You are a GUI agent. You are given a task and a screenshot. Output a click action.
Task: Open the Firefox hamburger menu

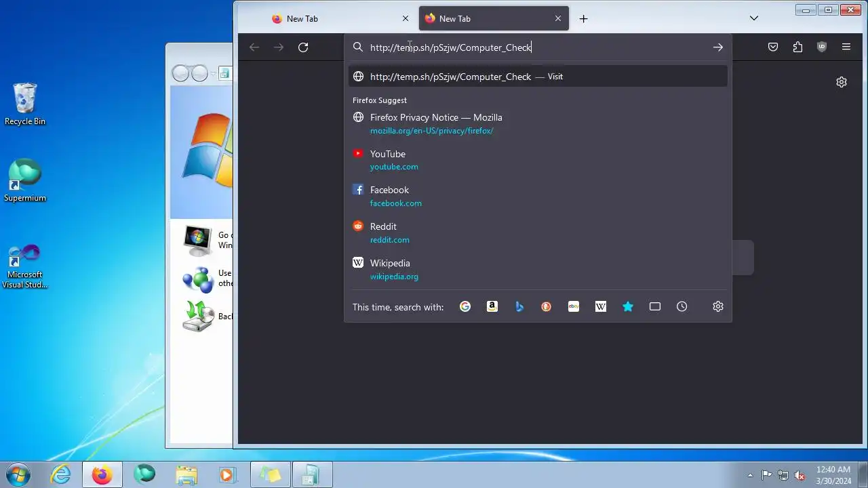[x=846, y=47]
